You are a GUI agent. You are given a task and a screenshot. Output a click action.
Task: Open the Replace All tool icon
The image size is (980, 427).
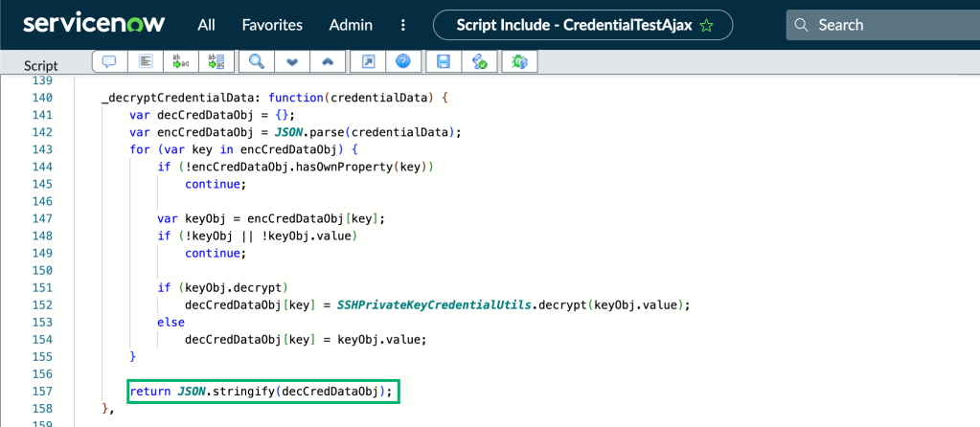(217, 62)
